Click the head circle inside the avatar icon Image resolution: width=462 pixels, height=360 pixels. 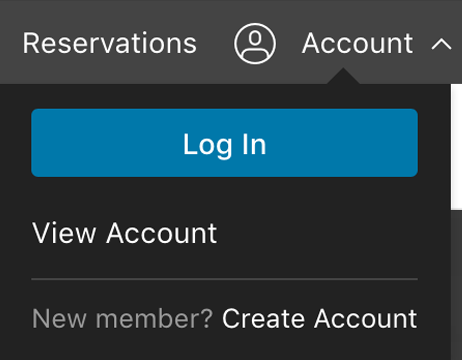255,38
